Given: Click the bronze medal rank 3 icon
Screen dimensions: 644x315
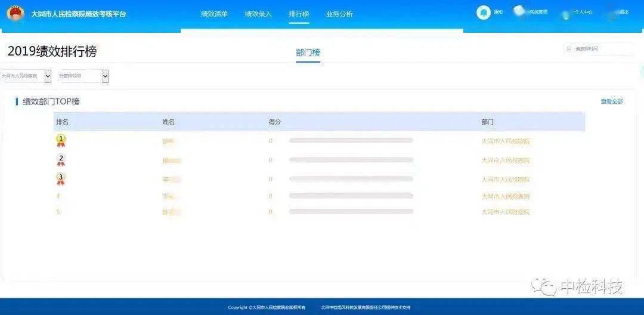Looking at the screenshot, I should (61, 179).
